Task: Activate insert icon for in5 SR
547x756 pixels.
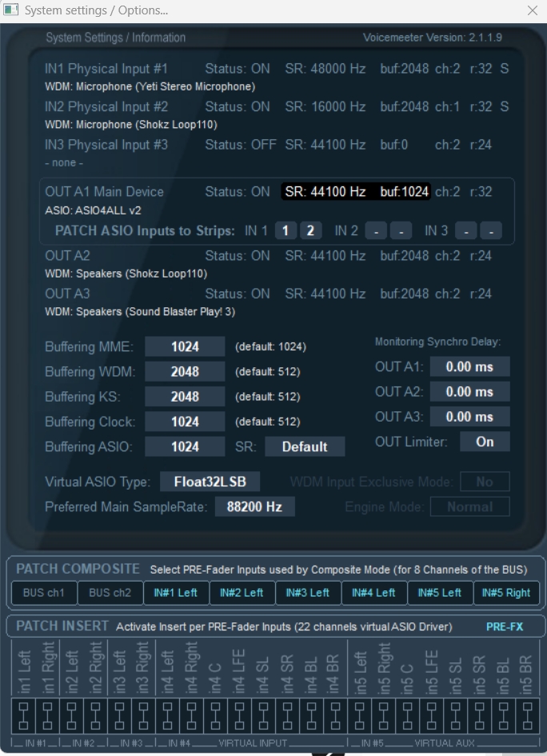Action: point(480,715)
